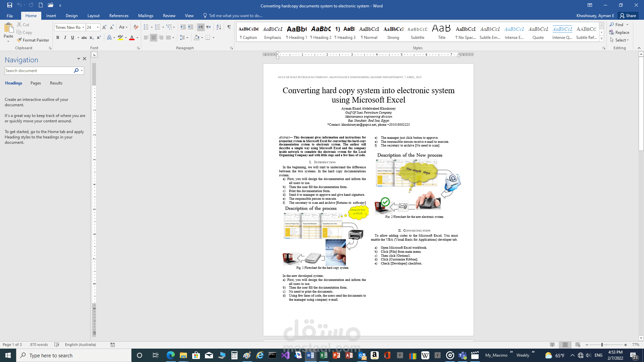
Task: Clear all formatting from text
Action: point(136,27)
